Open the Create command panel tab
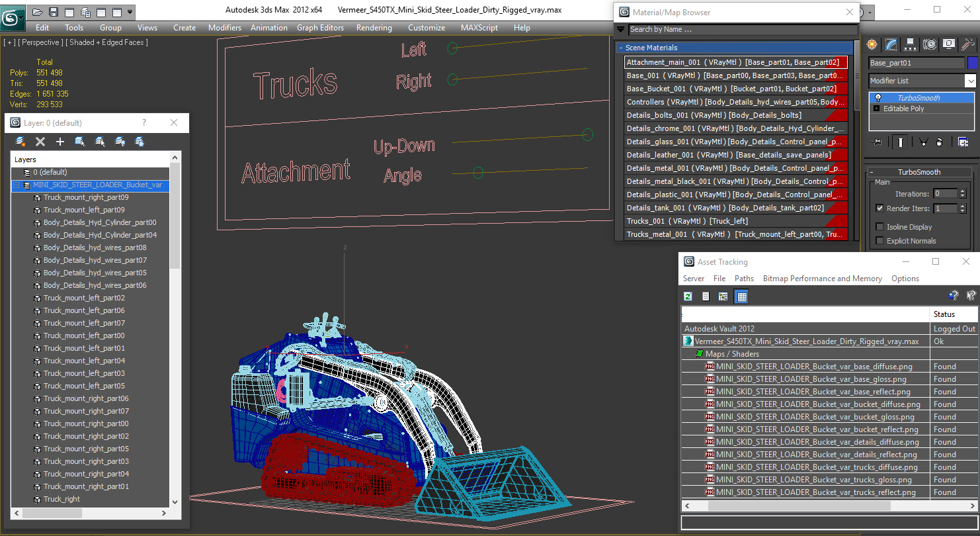The width and height of the screenshot is (980, 536). pyautogui.click(x=872, y=44)
